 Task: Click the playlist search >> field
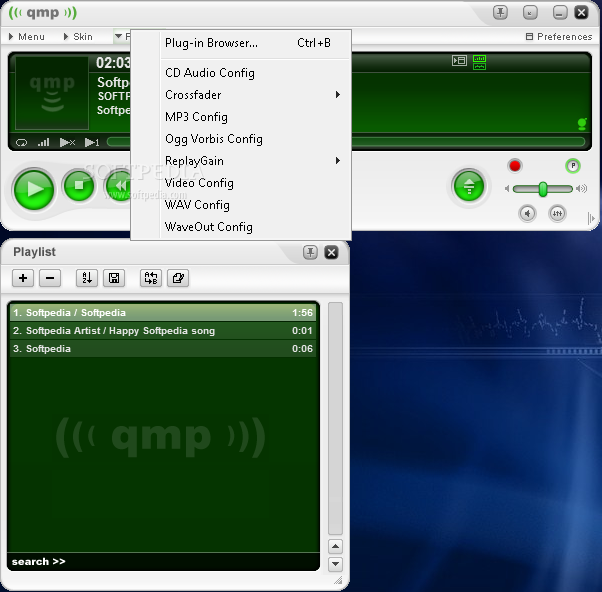click(163, 561)
